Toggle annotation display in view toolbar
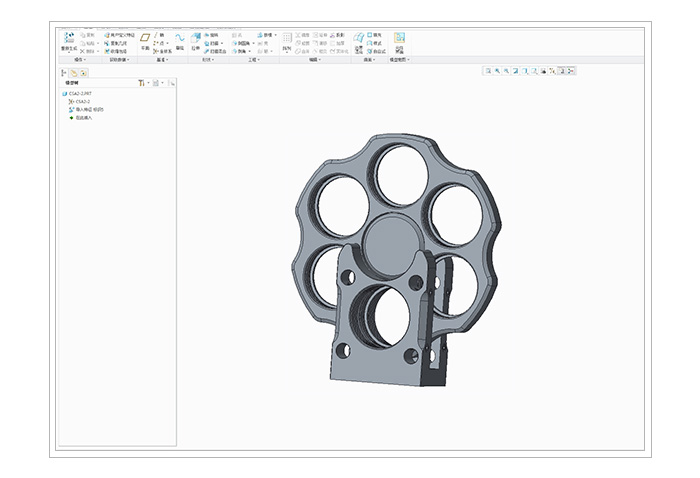The image size is (700, 478). click(x=561, y=71)
